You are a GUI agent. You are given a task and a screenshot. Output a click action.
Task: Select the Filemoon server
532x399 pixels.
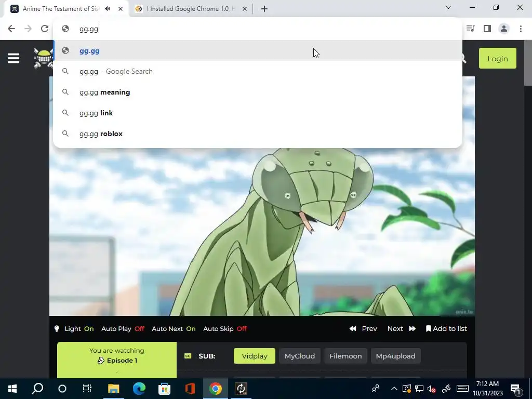[345, 356]
